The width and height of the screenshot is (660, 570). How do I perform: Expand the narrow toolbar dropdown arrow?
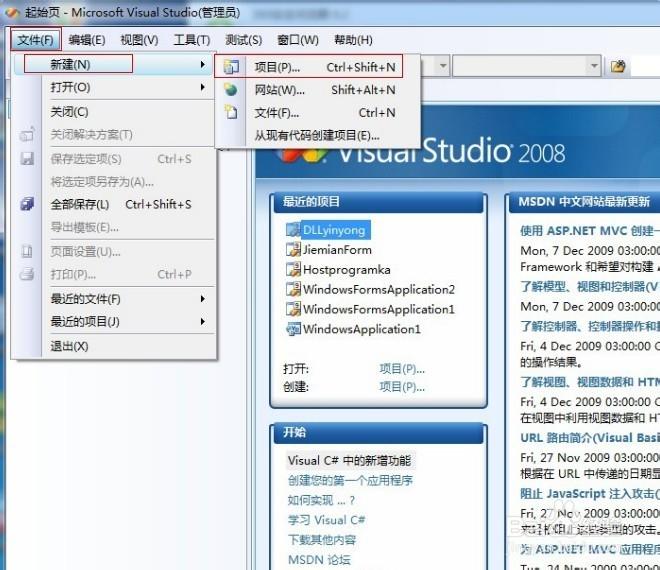(x=442, y=66)
